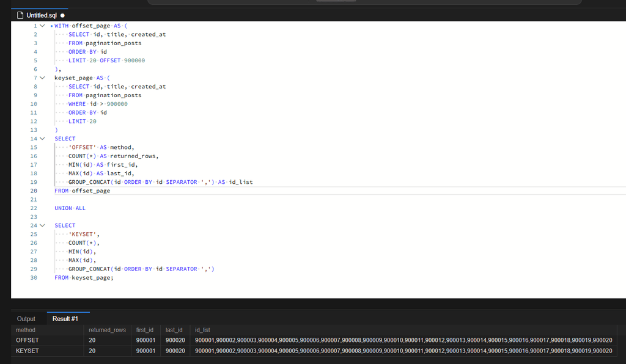
Task: Click 'FROM pagination_posts' on line 3
Action: (105, 43)
